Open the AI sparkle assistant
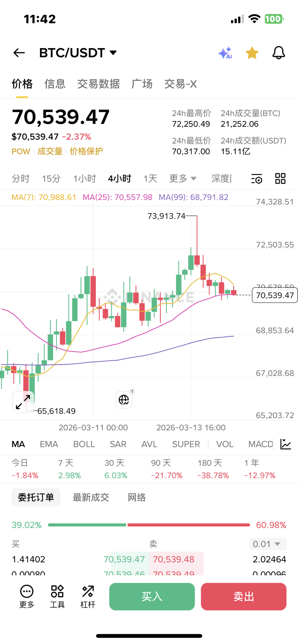The height and width of the screenshot is (644, 298). point(225,53)
